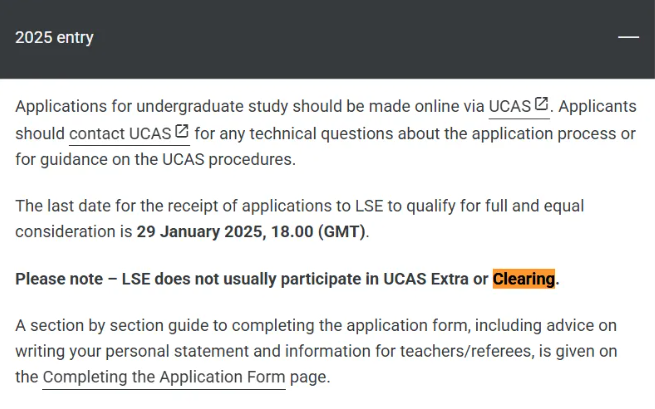Follow the "contact UCAS" link
Viewport: 655px width, 409px height.
tap(120, 134)
